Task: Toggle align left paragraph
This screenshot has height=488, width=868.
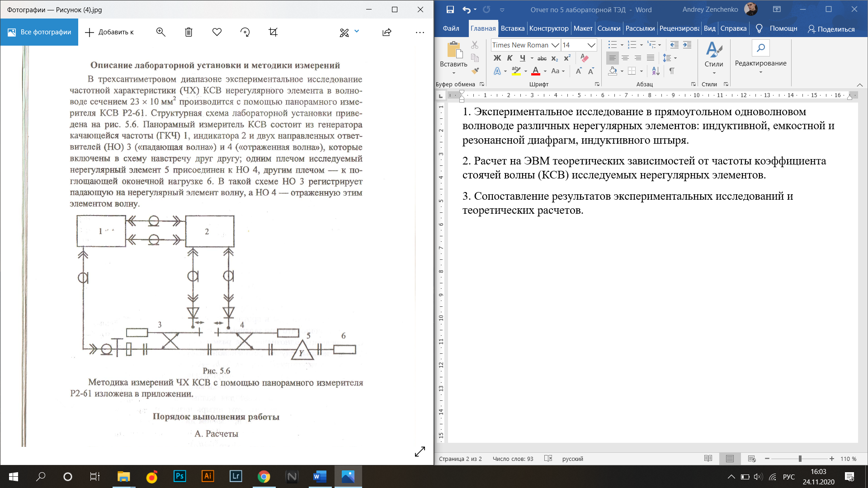Action: [612, 58]
